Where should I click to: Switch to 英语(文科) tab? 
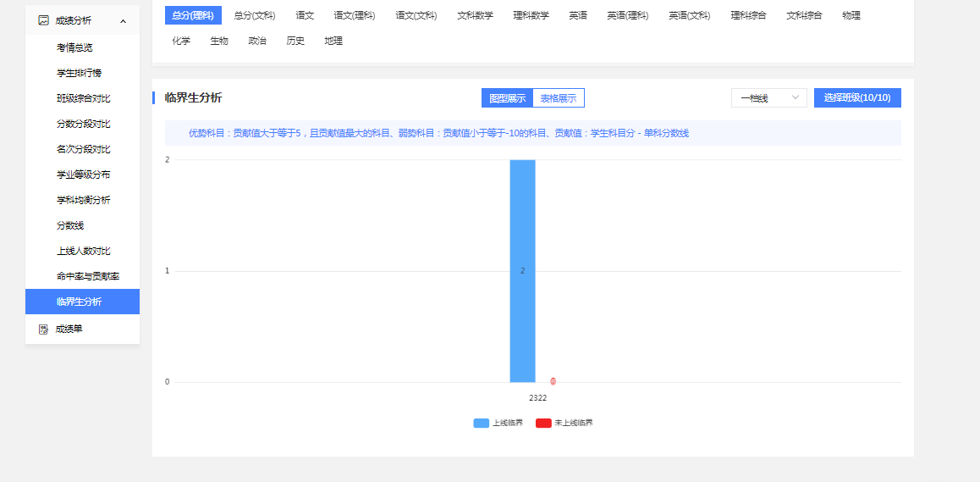click(690, 15)
